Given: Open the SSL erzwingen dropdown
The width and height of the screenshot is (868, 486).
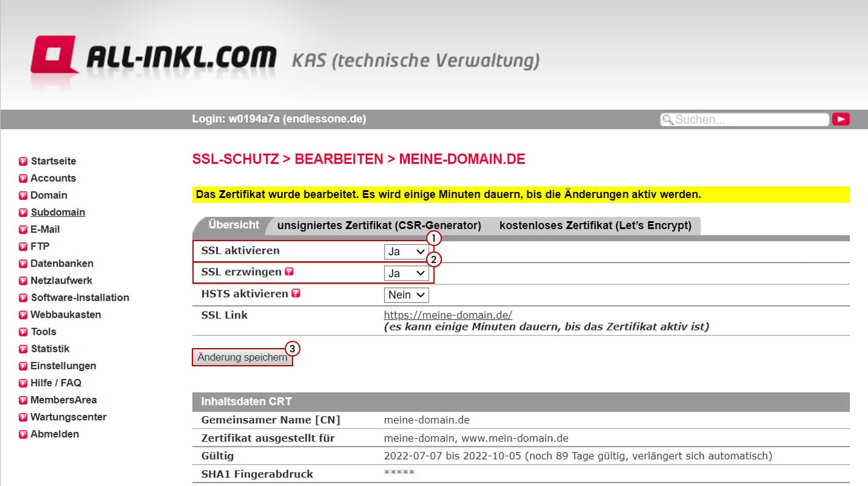Looking at the screenshot, I should tap(406, 273).
